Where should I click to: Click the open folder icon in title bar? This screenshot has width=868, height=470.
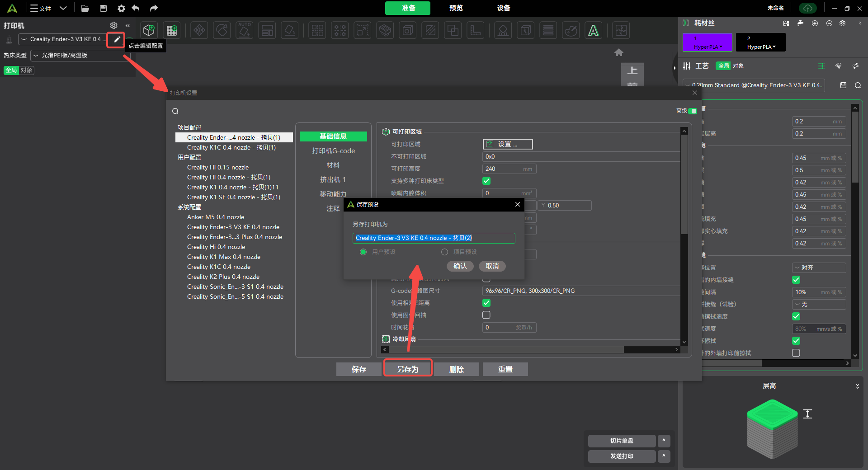[x=85, y=8]
